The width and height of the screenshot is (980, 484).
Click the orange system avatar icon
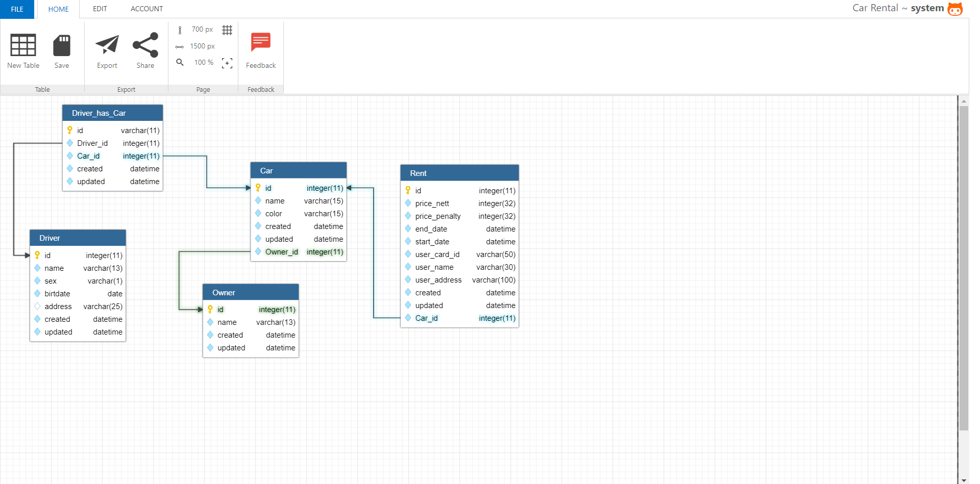coord(955,9)
